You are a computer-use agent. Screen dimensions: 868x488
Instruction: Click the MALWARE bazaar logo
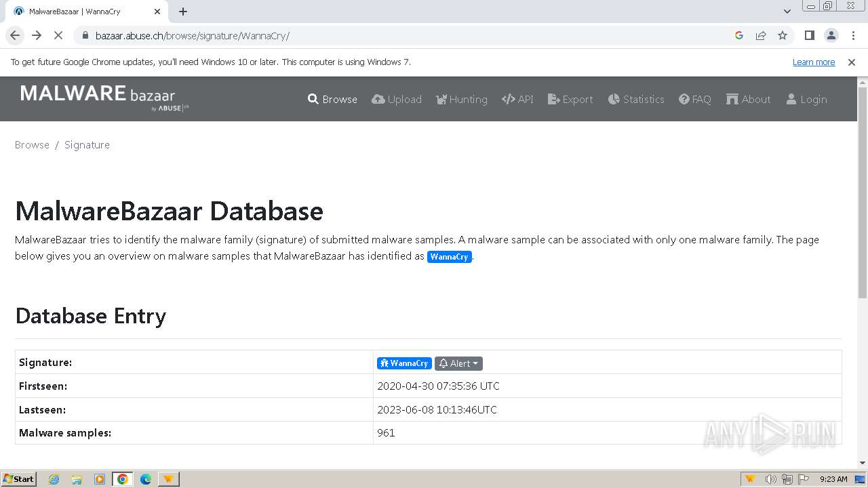[104, 98]
